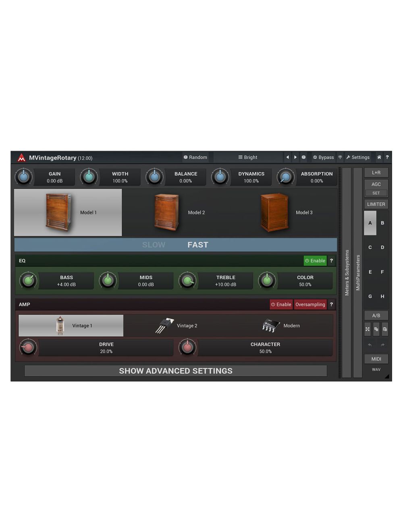Toggle Oversampling in the AMP section
This screenshot has width=403, height=532.
pos(310,304)
